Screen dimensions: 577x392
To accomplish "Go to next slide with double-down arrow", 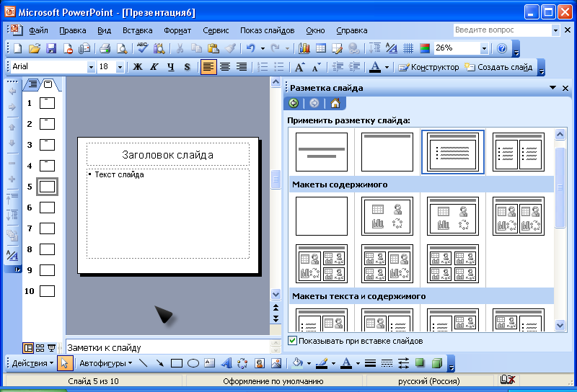I will pos(276,318).
